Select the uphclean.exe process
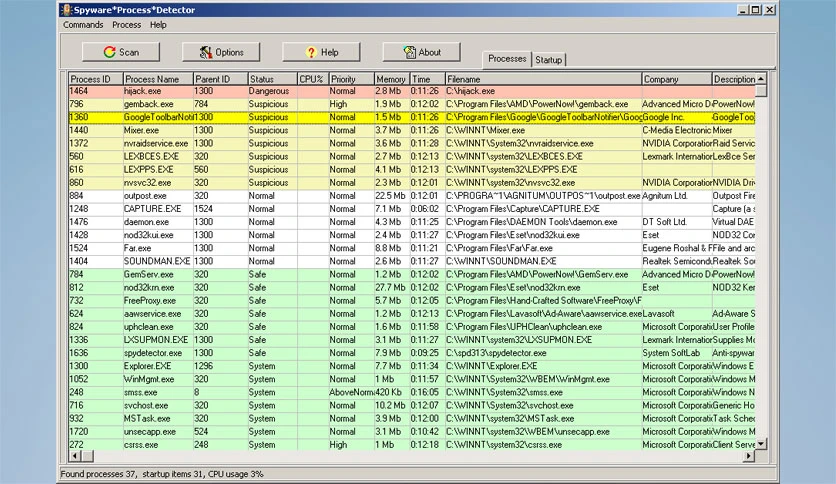The height and width of the screenshot is (484, 836). tap(148, 327)
